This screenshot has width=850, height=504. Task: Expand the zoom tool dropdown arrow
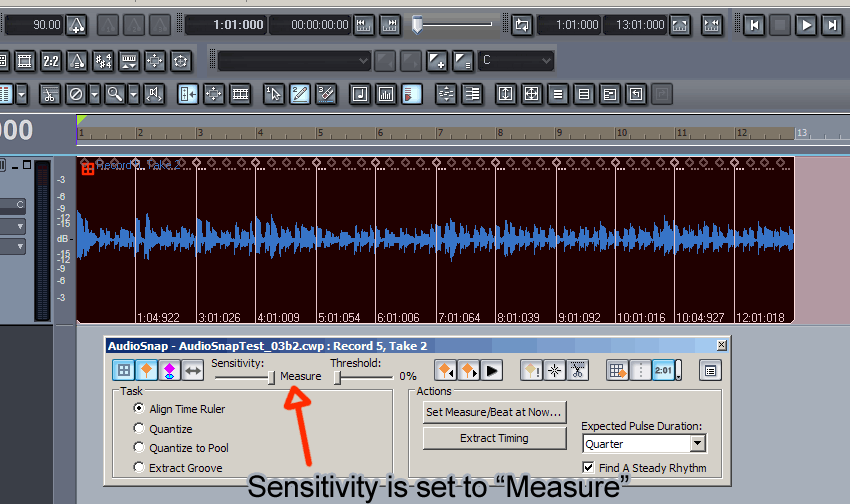134,94
